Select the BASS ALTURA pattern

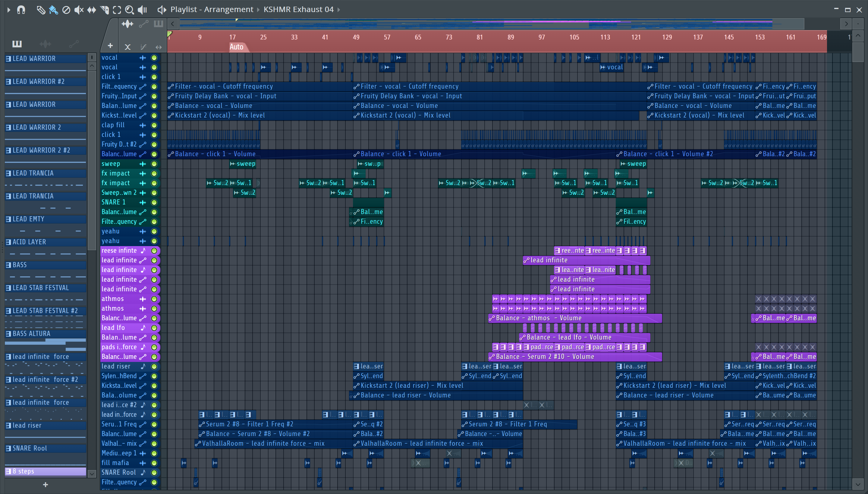tap(46, 334)
